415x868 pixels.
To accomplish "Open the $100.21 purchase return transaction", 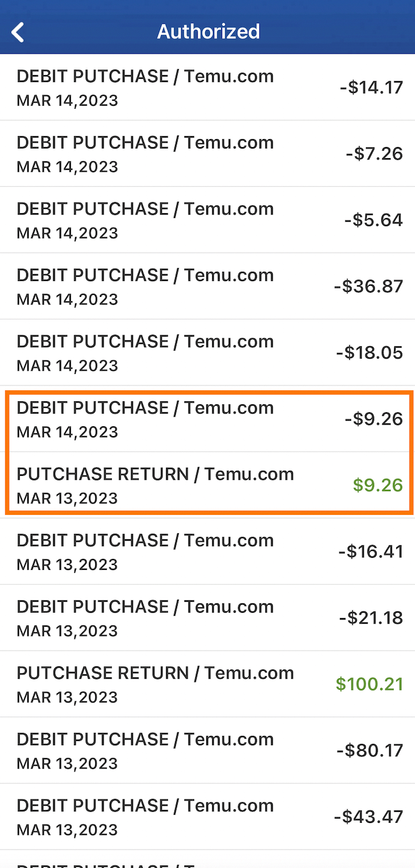I will (x=208, y=684).
